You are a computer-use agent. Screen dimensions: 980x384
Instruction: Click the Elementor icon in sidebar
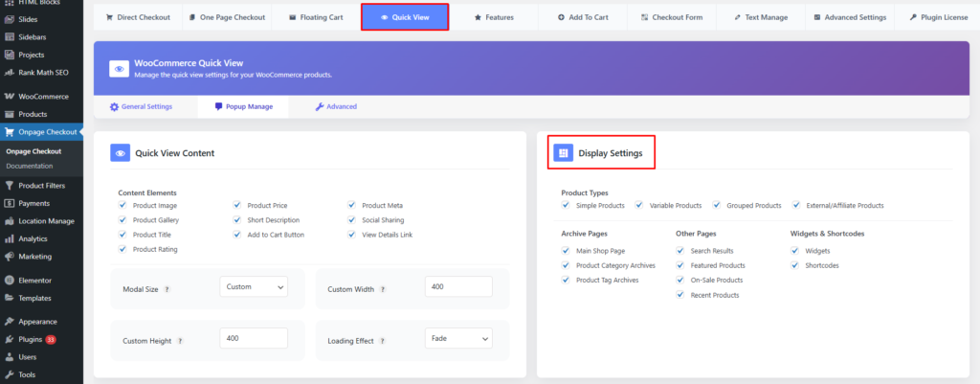pos(9,281)
